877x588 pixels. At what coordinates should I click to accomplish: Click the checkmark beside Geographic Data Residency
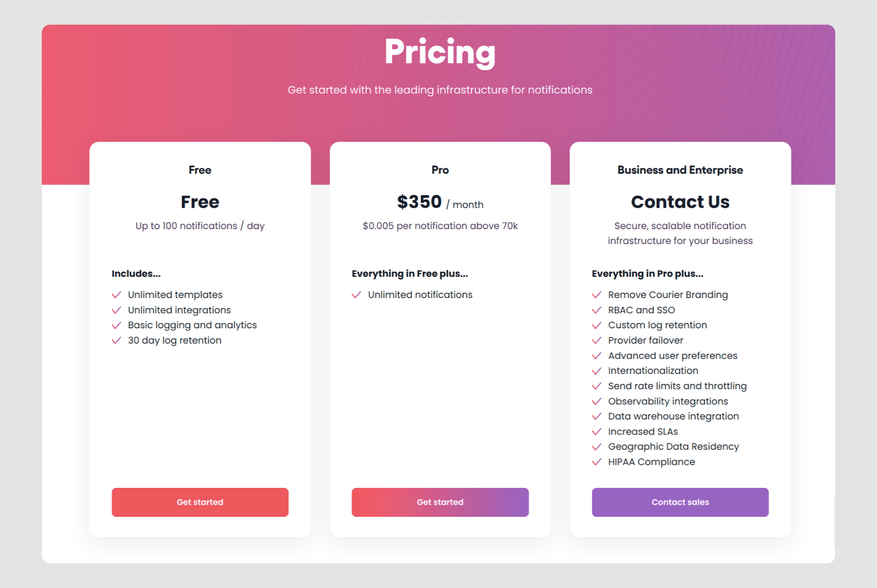(597, 447)
